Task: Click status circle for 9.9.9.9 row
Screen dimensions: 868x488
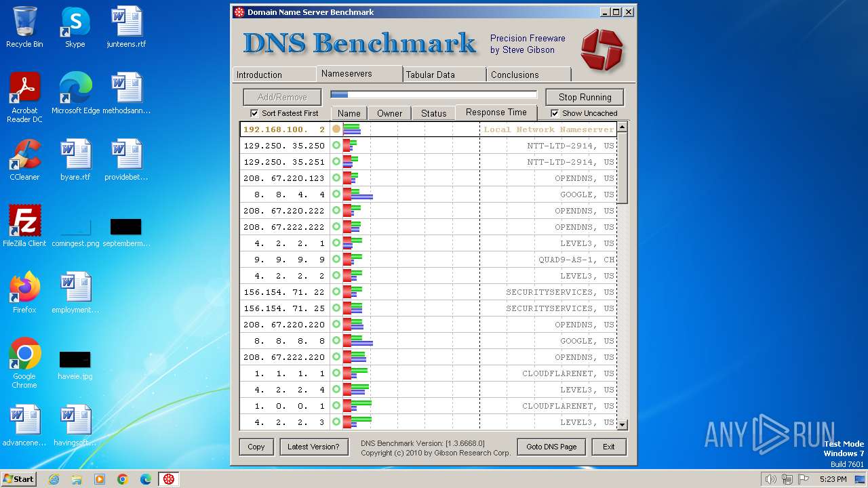Action: 336,259
